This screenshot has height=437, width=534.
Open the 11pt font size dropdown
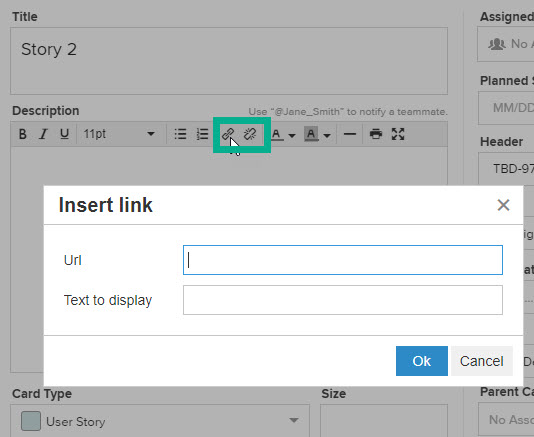tap(119, 134)
